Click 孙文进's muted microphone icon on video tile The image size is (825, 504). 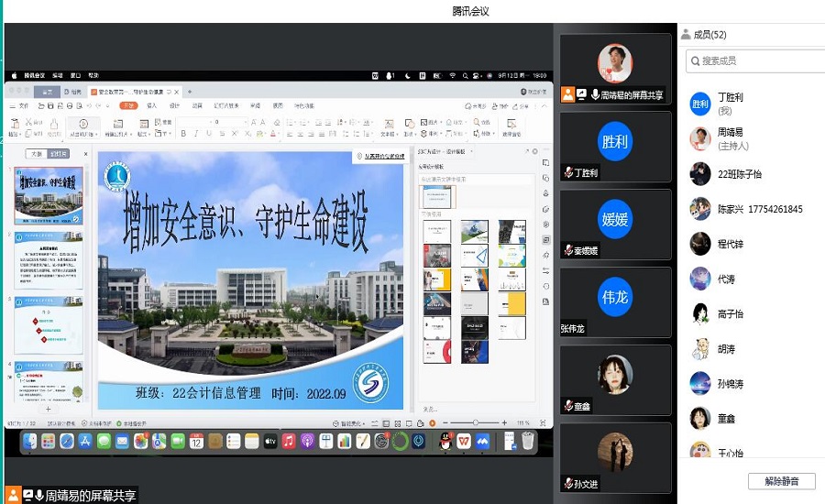(x=569, y=483)
